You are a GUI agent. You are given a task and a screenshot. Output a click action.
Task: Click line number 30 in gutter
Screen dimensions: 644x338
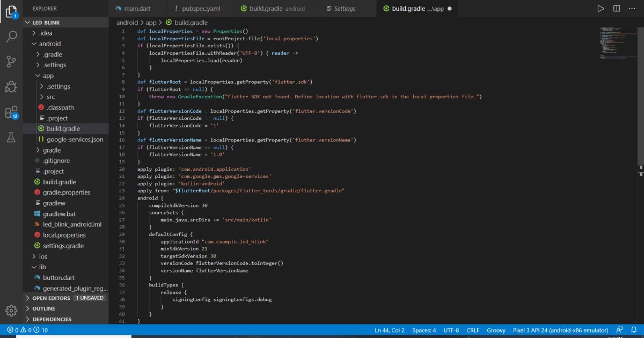coord(122,242)
